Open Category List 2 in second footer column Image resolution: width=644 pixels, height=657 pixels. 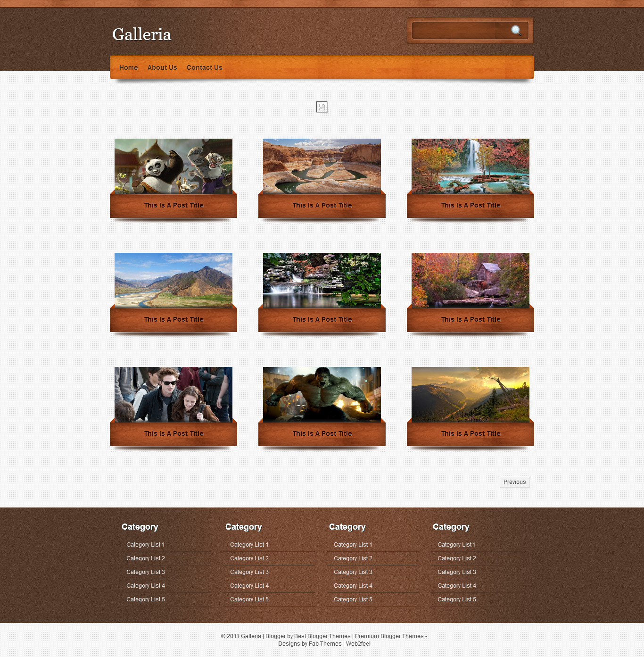point(249,558)
